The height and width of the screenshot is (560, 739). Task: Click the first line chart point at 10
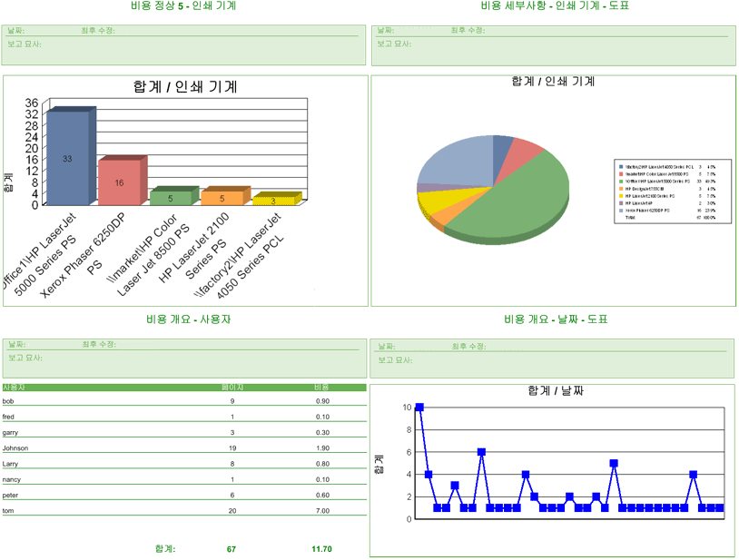click(419, 408)
